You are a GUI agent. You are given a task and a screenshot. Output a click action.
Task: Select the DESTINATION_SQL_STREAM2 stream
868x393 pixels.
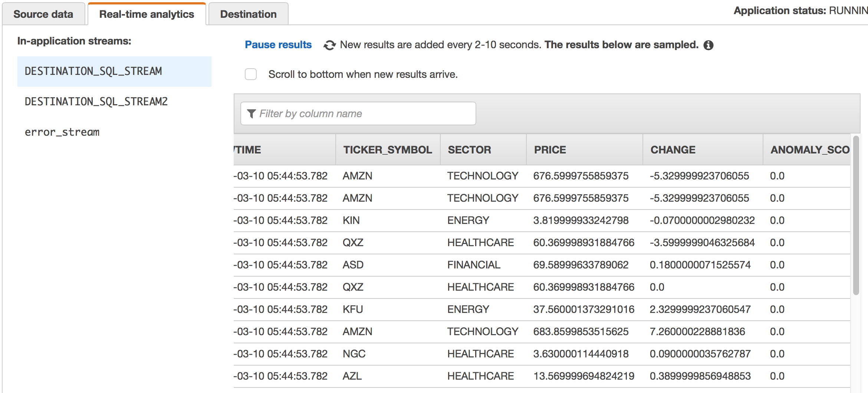pyautogui.click(x=96, y=102)
